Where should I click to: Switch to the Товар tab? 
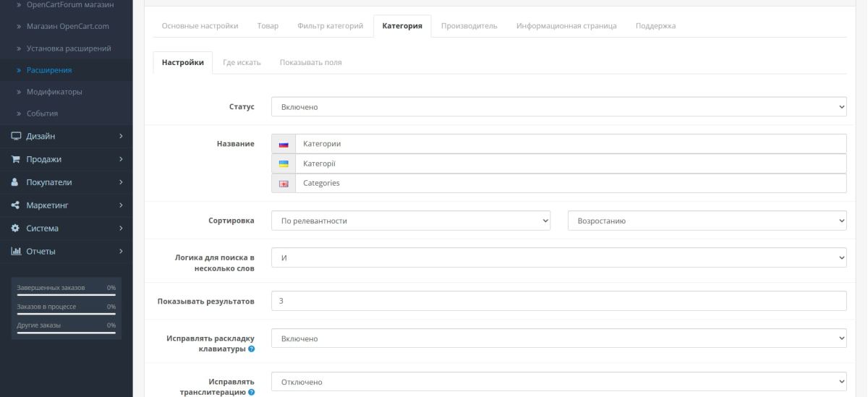268,26
